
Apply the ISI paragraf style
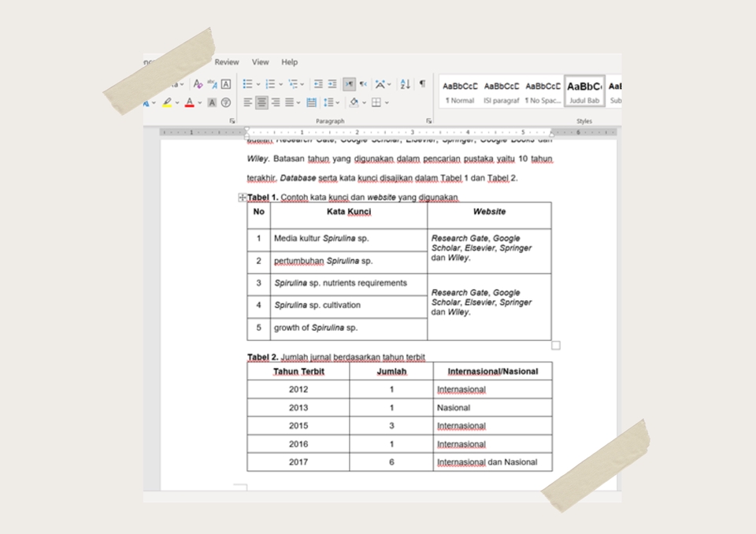(502, 89)
